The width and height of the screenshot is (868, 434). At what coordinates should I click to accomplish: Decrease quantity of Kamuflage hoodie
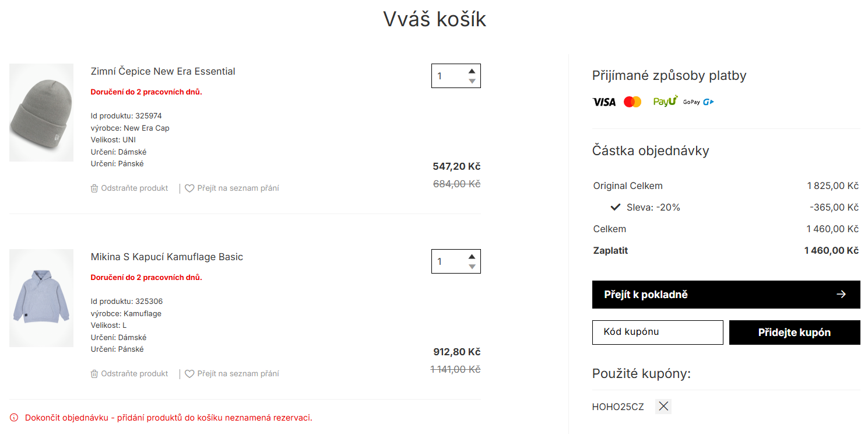pyautogui.click(x=472, y=267)
